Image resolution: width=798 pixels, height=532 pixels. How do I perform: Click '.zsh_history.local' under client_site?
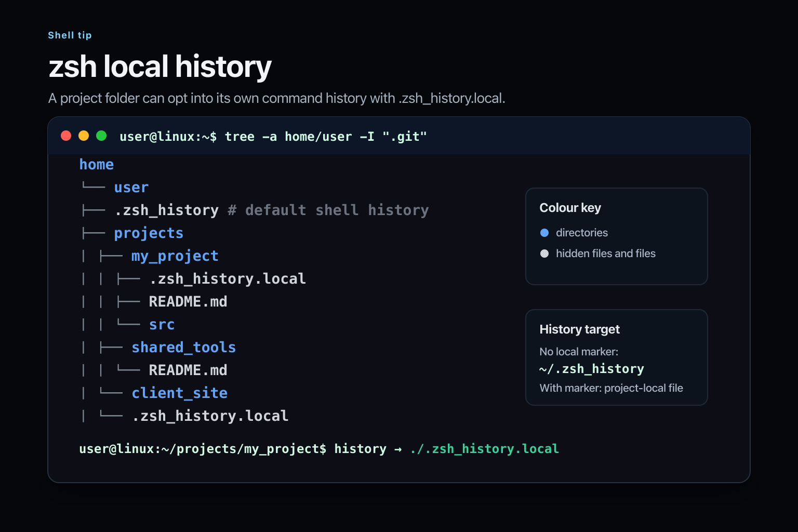[x=210, y=416]
